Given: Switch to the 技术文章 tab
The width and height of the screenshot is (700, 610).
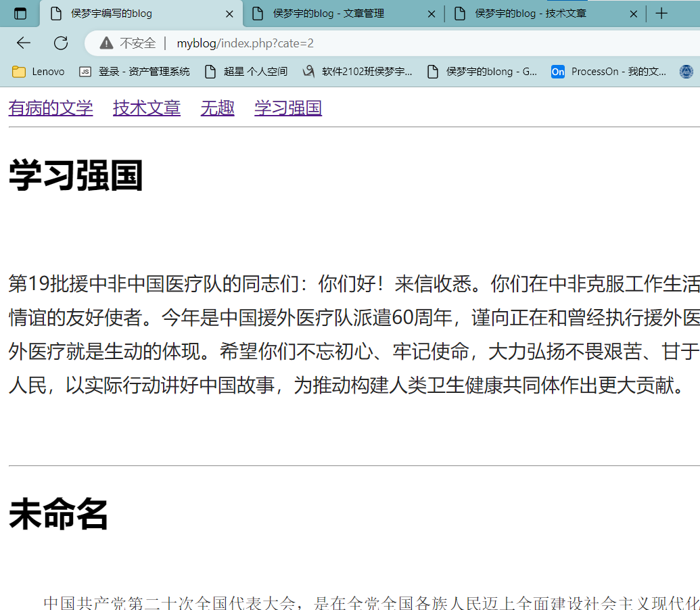Looking at the screenshot, I should coord(534,13).
